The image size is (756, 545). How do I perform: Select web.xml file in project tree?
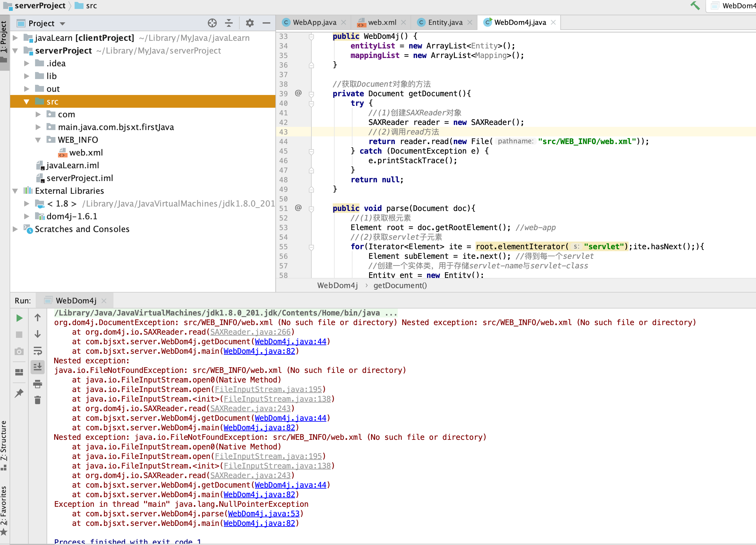(x=86, y=153)
